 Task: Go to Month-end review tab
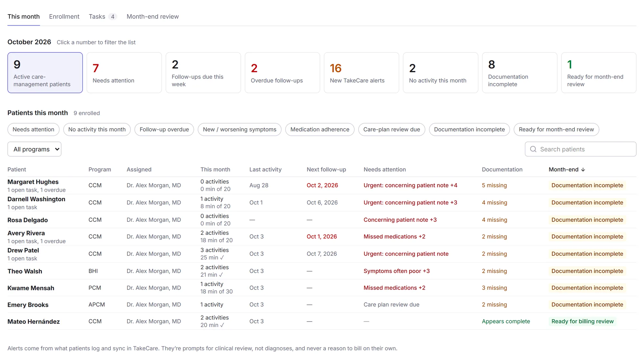click(x=153, y=16)
